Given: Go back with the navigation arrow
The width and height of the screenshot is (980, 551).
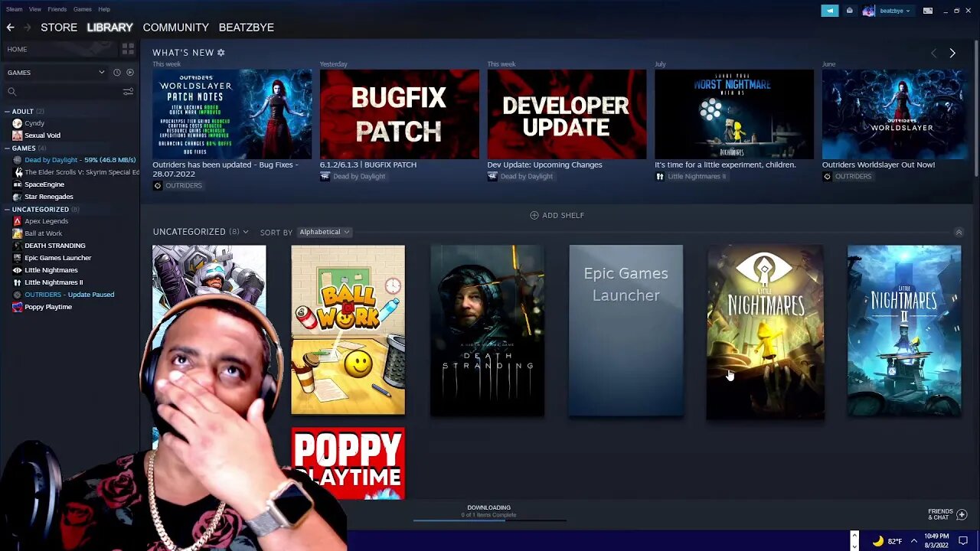Looking at the screenshot, I should [x=10, y=28].
